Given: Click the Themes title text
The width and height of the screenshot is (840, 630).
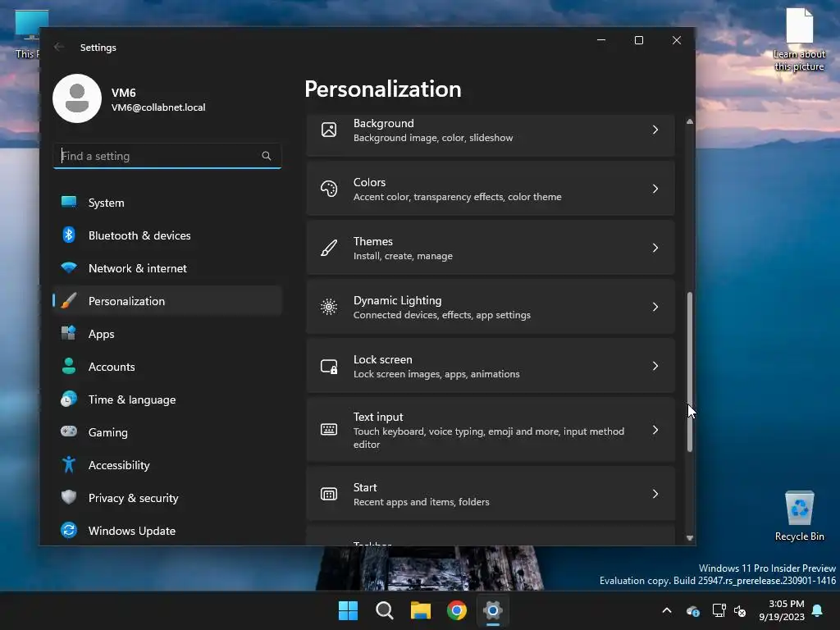Looking at the screenshot, I should click(x=373, y=241).
